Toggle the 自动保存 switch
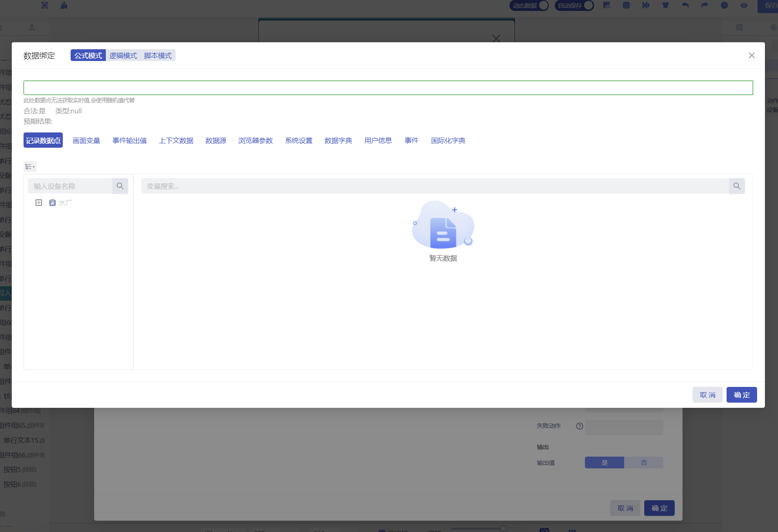 tap(588, 6)
